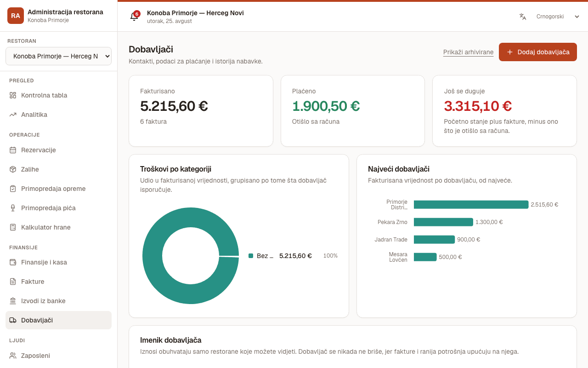Select Dobavljači in the sidebar

[x=58, y=320]
